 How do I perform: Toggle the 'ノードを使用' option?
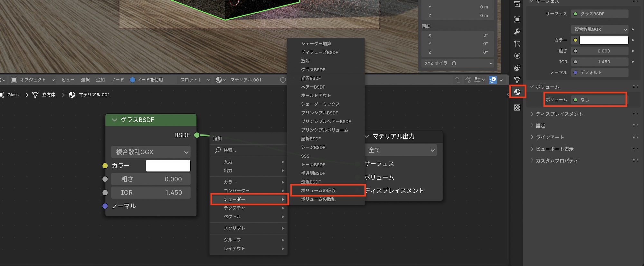(132, 80)
